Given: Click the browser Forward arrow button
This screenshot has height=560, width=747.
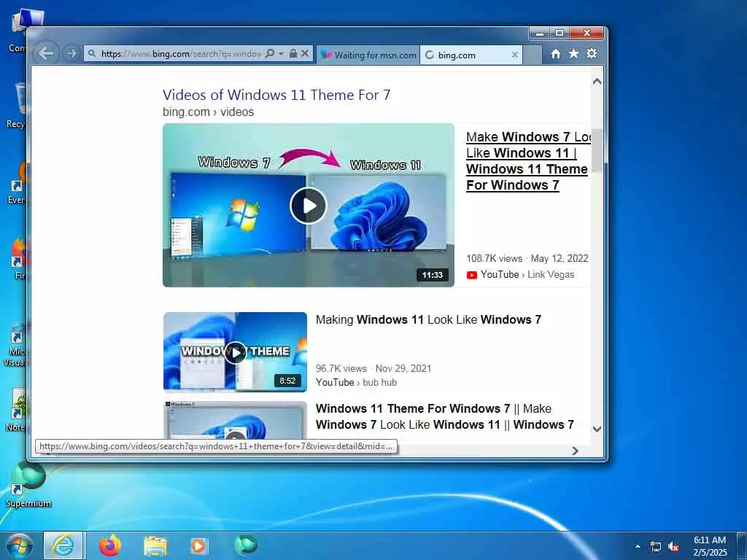Looking at the screenshot, I should coord(71,53).
